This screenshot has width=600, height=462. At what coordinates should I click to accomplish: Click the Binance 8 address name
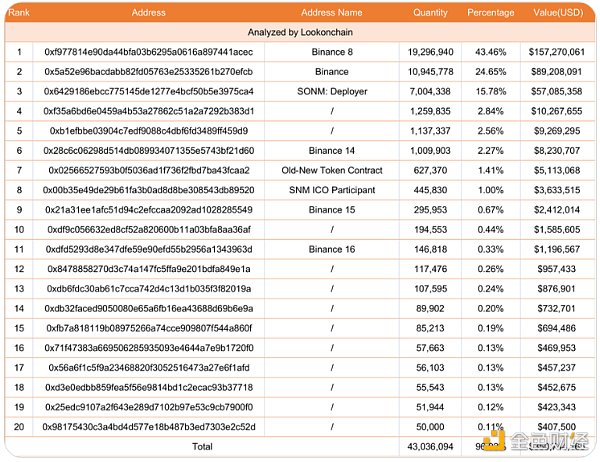coord(331,50)
